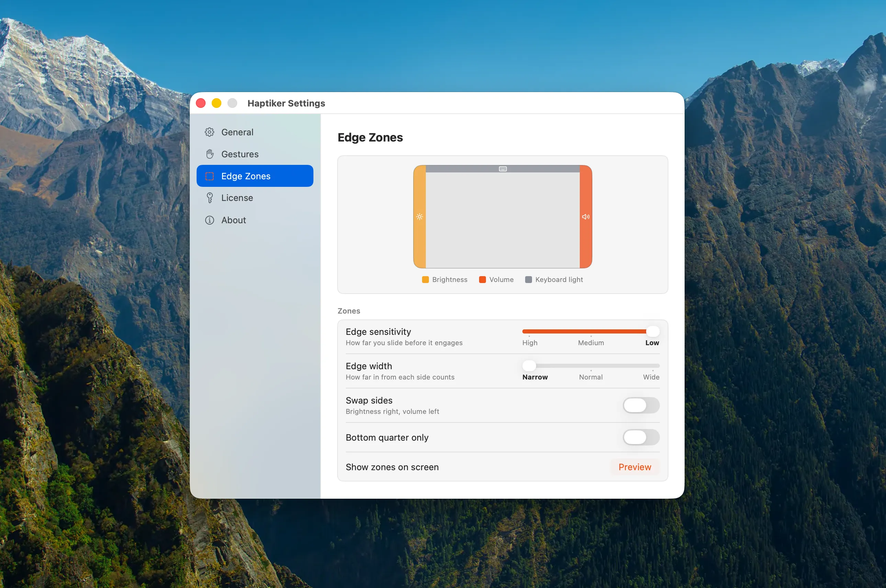Click the brightness sun icon in diagram

(x=420, y=217)
